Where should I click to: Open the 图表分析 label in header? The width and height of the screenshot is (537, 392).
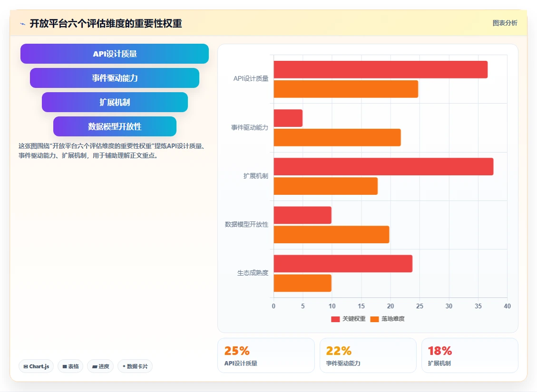pos(505,23)
